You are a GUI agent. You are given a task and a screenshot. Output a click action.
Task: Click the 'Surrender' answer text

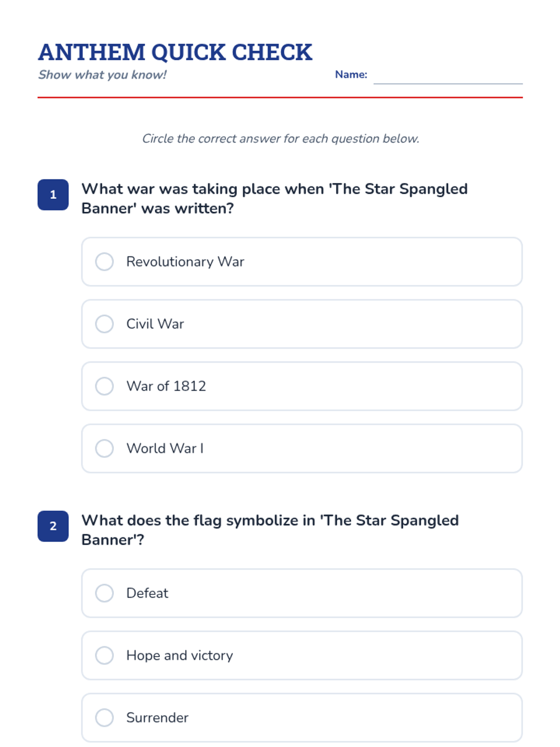pos(157,718)
